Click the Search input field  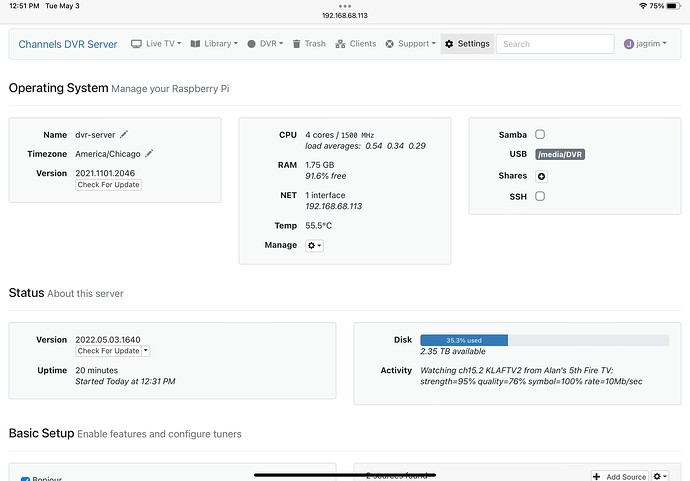tap(555, 44)
